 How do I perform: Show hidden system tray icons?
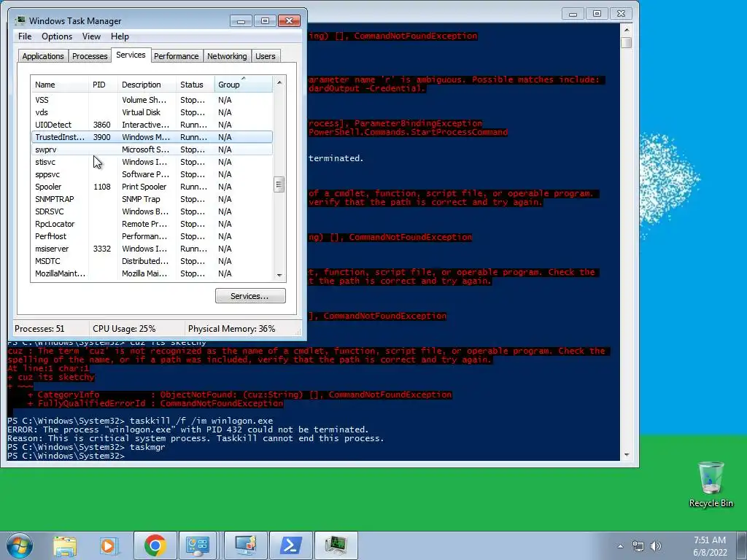point(620,546)
